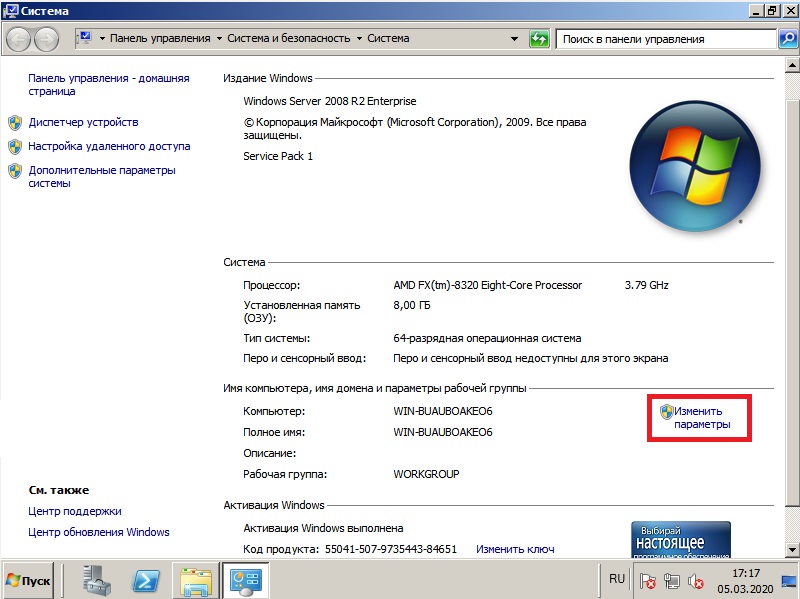Go to Система и безопасность breadcrumb
This screenshot has width=800, height=599.
(289, 38)
